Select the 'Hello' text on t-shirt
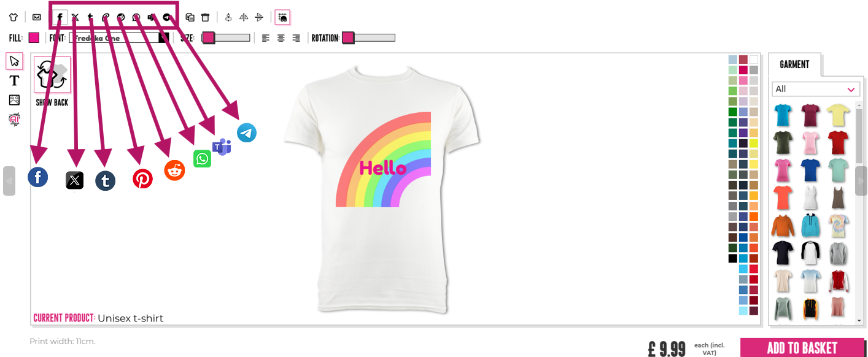Screen dimensions: 868x357 (x=382, y=168)
